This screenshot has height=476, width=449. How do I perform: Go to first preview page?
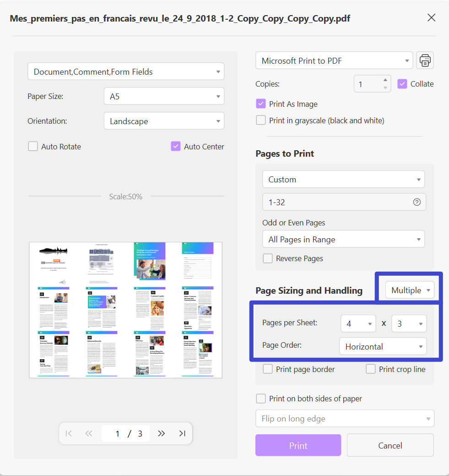(x=69, y=433)
